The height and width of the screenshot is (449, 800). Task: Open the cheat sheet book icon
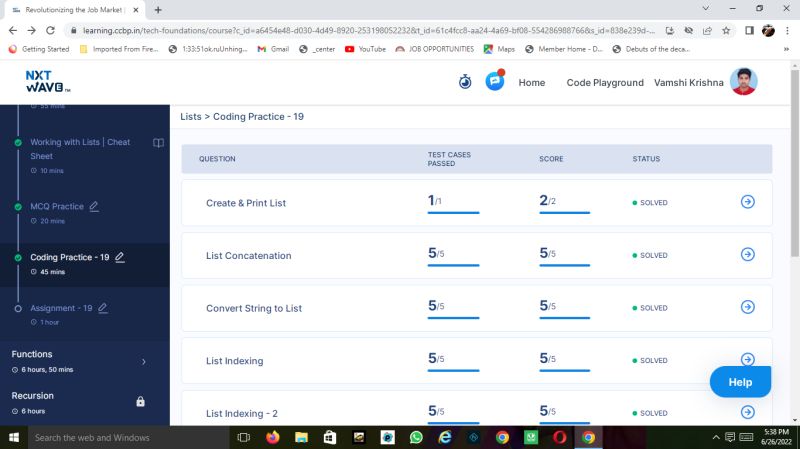(158, 143)
